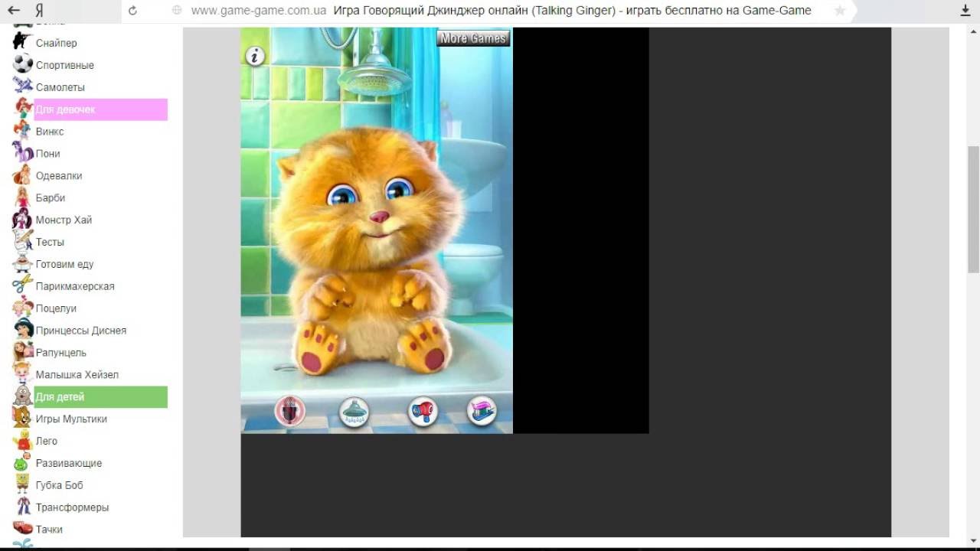Tap the shower icon in the game
The width and height of the screenshot is (980, 551).
pos(354,412)
